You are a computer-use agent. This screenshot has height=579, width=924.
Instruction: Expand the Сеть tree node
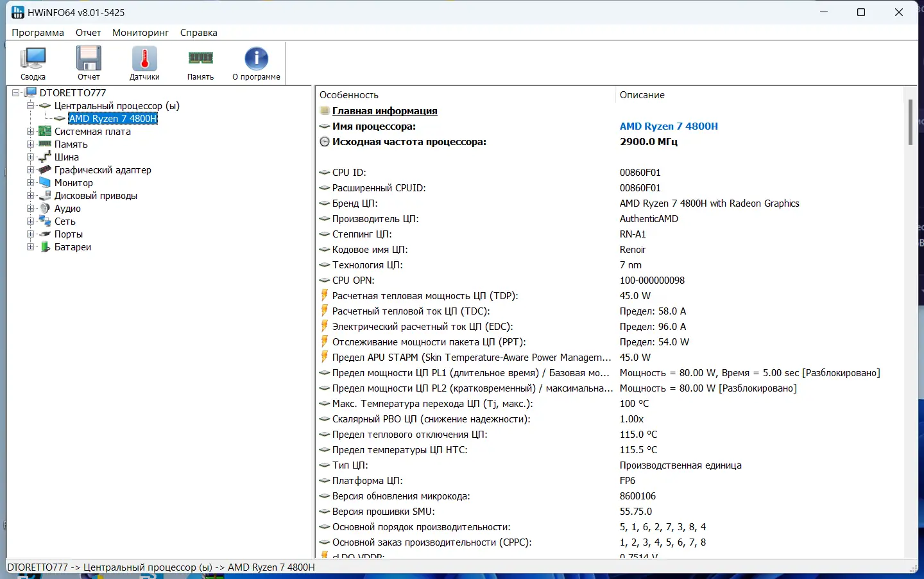(x=30, y=221)
